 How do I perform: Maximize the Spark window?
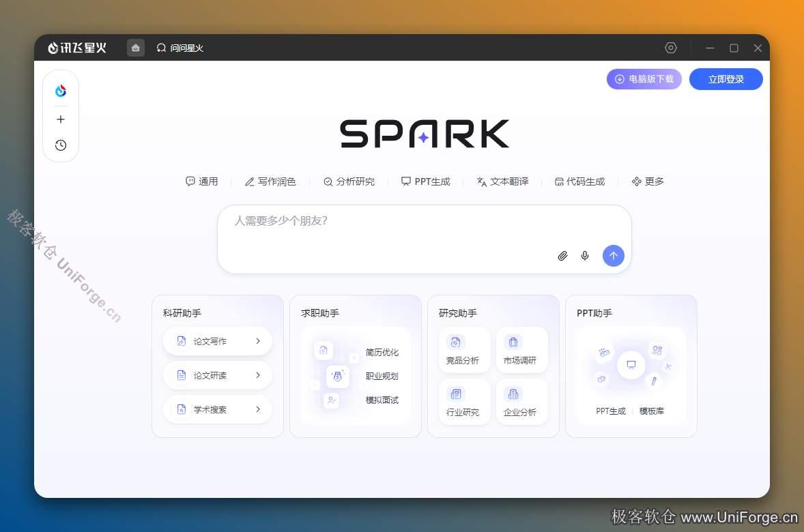pos(734,48)
